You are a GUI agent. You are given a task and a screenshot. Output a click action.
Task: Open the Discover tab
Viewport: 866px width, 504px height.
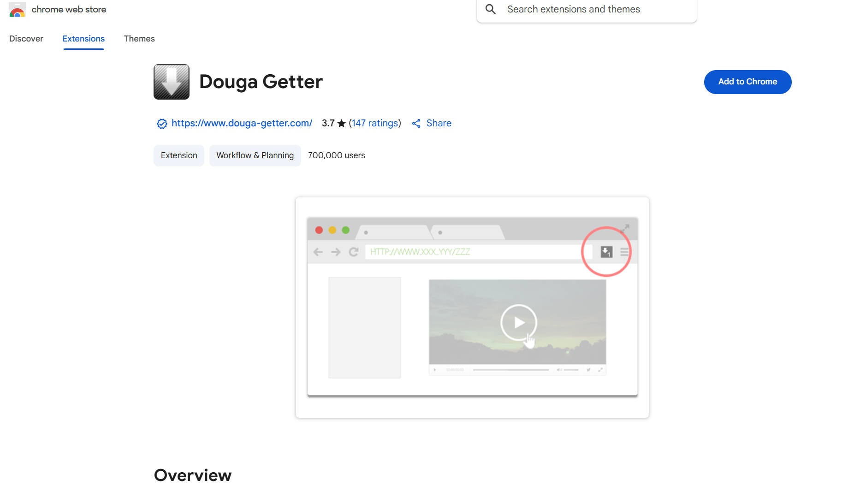coord(26,39)
